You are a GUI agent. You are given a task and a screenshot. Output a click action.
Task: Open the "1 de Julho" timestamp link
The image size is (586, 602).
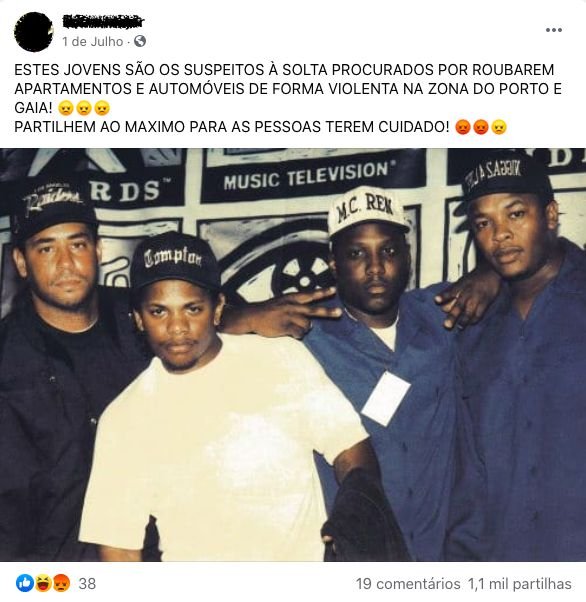pos(93,41)
